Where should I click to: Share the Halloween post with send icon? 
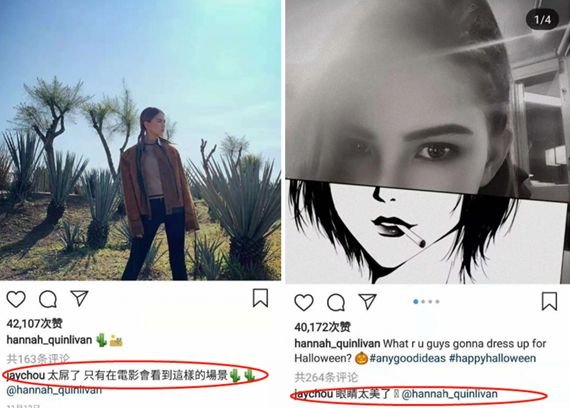click(x=368, y=301)
